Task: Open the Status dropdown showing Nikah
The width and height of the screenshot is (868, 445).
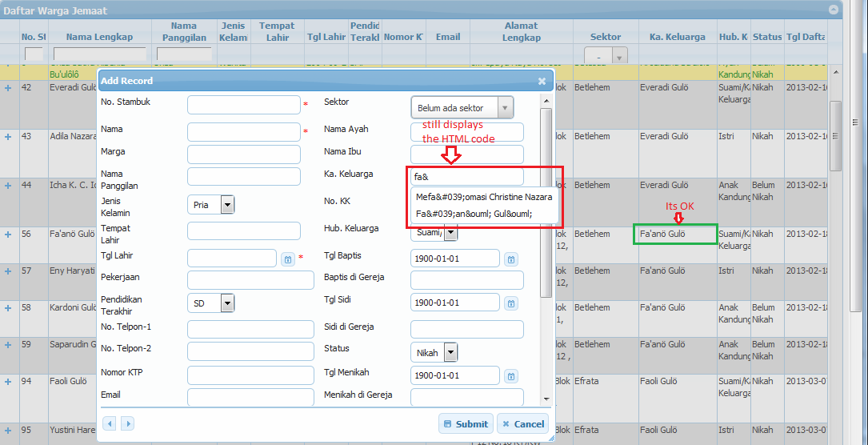Action: coord(450,352)
